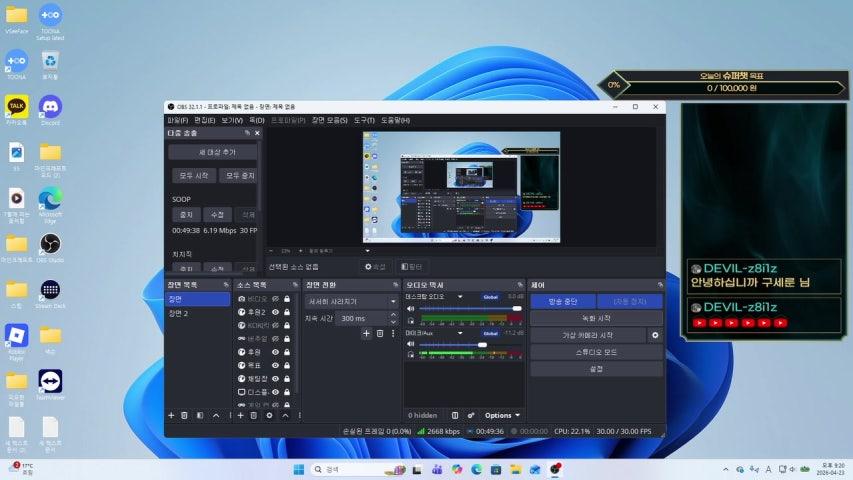Open the 서서히 사라지기 transition dropdown
853x480 pixels.
tap(350, 301)
